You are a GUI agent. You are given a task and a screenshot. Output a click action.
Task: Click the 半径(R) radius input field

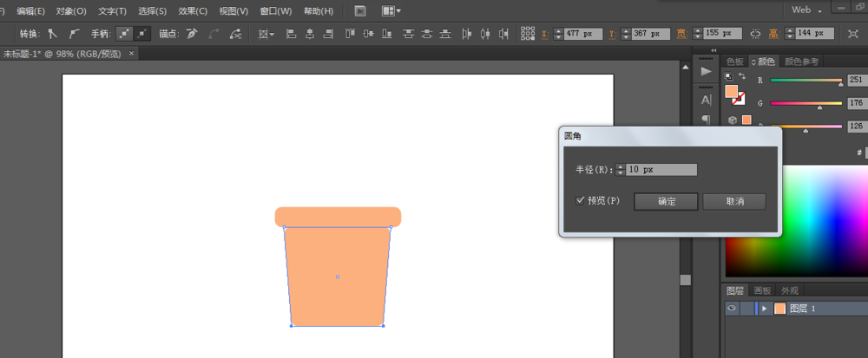pos(661,170)
